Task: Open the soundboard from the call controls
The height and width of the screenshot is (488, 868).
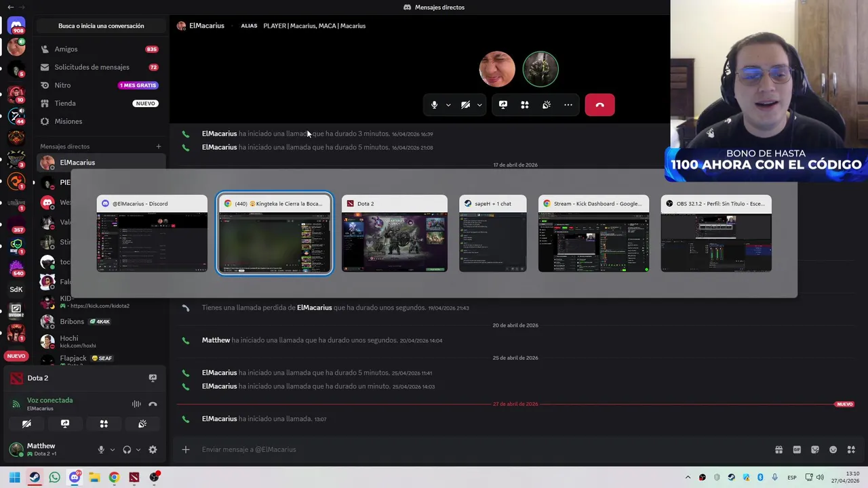Action: pos(547,105)
